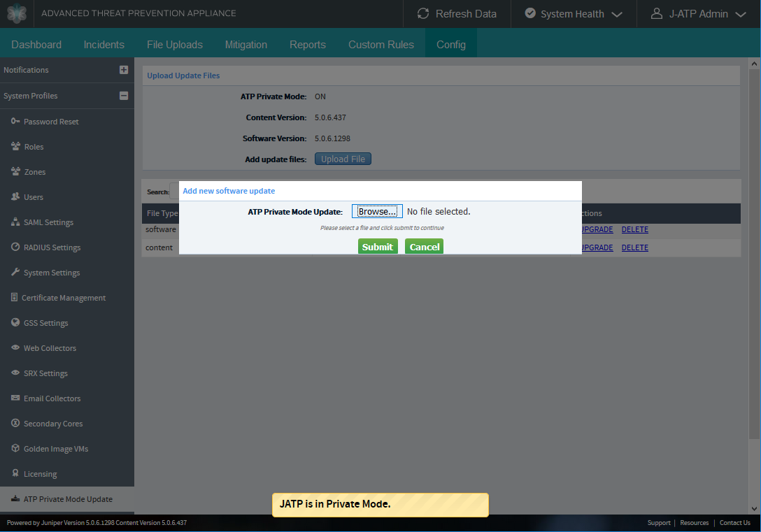Screen dimensions: 761x532
Task: Open the Resources footer link
Action: (x=694, y=523)
